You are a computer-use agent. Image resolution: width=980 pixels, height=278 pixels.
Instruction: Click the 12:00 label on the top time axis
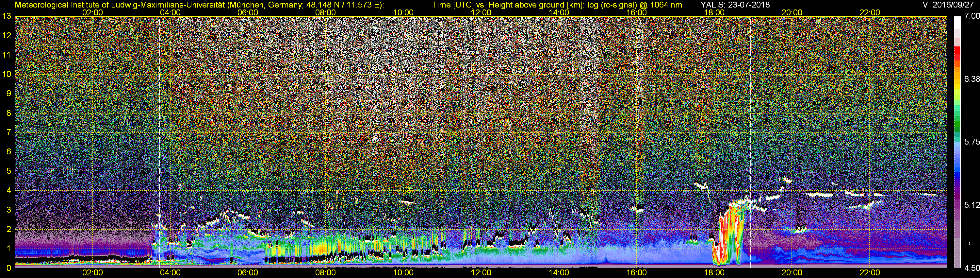(x=481, y=12)
